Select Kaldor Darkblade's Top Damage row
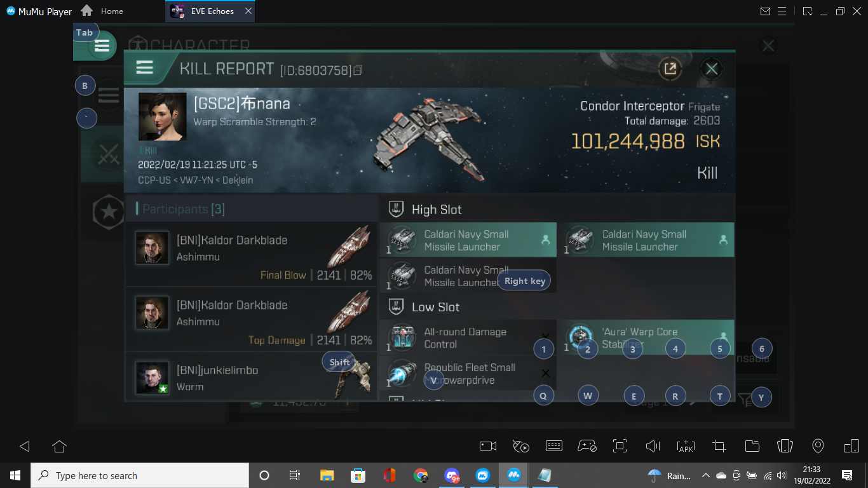 252,318
